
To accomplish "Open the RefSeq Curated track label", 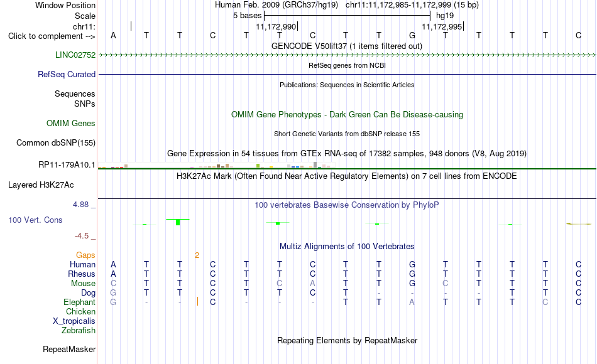I will coord(67,74).
